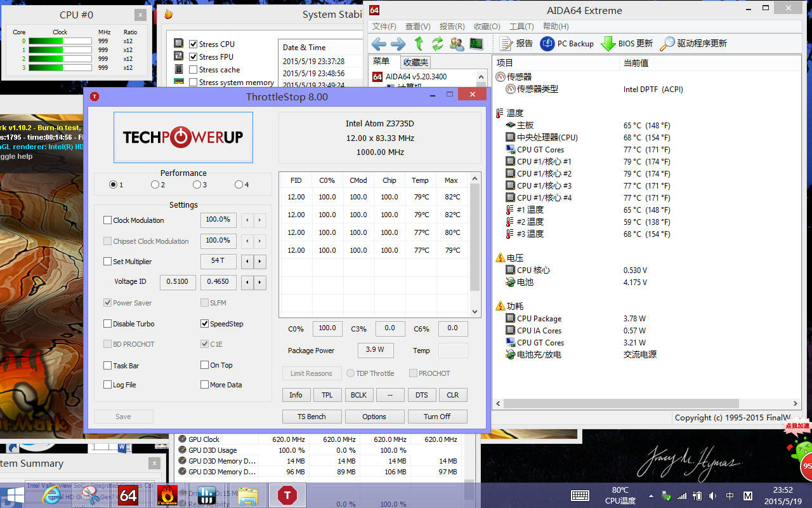Click the flame icon of System Stability window
Image resolution: width=812 pixels, height=508 pixels.
coord(168,14)
